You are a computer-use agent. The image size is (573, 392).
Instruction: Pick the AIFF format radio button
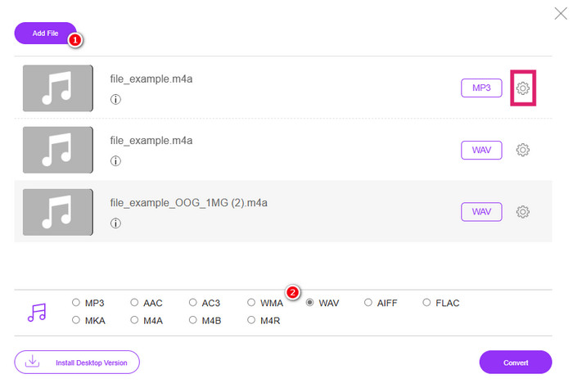368,303
